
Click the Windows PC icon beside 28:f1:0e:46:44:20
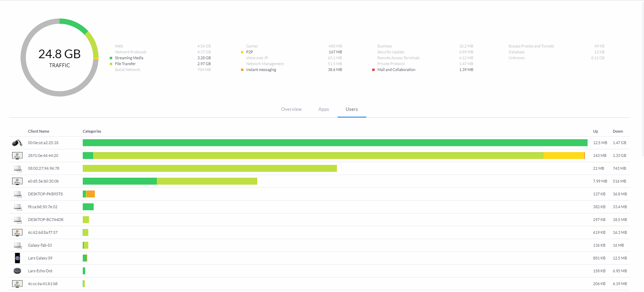click(17, 156)
